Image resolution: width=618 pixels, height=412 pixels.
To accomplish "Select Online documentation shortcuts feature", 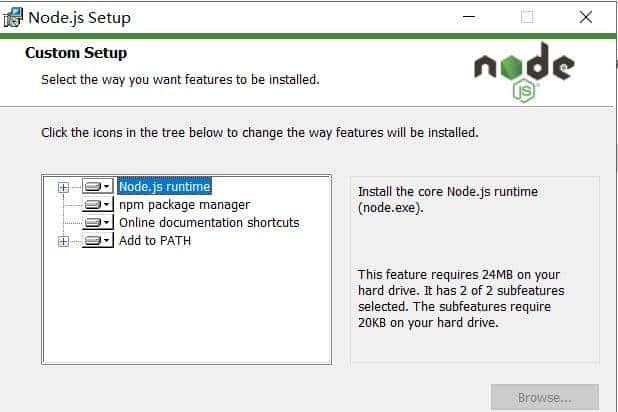I will tap(209, 222).
